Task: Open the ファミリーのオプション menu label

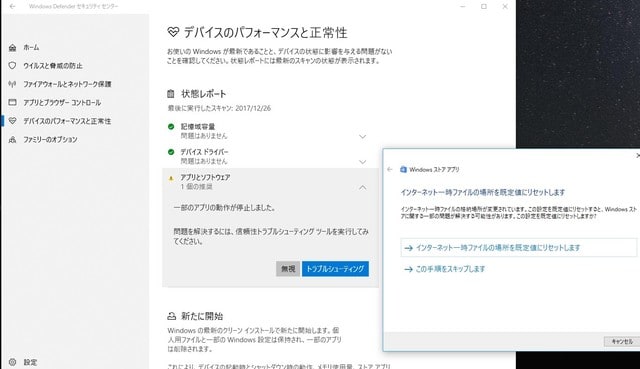Action: pos(50,140)
